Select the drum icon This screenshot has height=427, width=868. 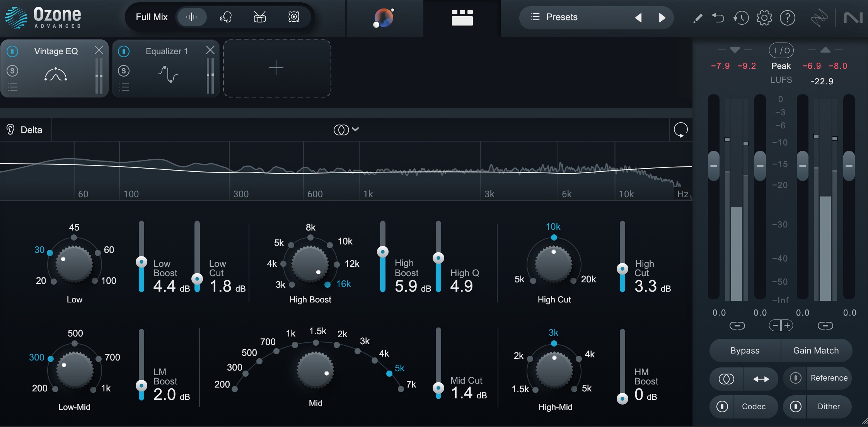(x=259, y=17)
